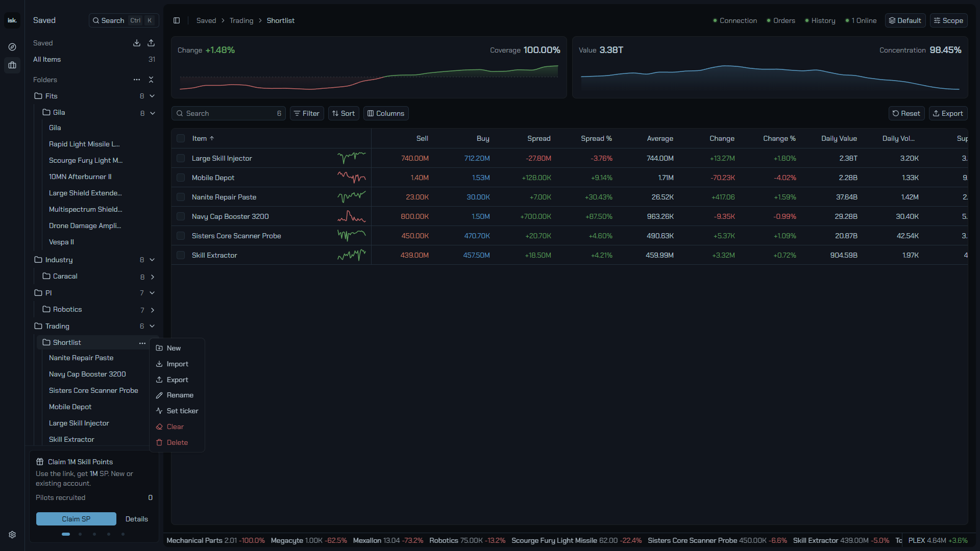The image size is (980, 551).
Task: Collapse the Fits folder chevron
Action: (152, 96)
